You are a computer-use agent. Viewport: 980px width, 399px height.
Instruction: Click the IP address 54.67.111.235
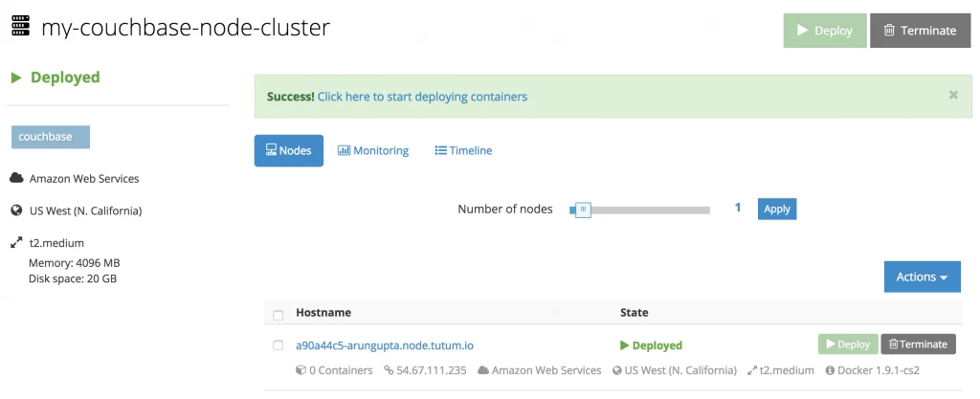[432, 370]
